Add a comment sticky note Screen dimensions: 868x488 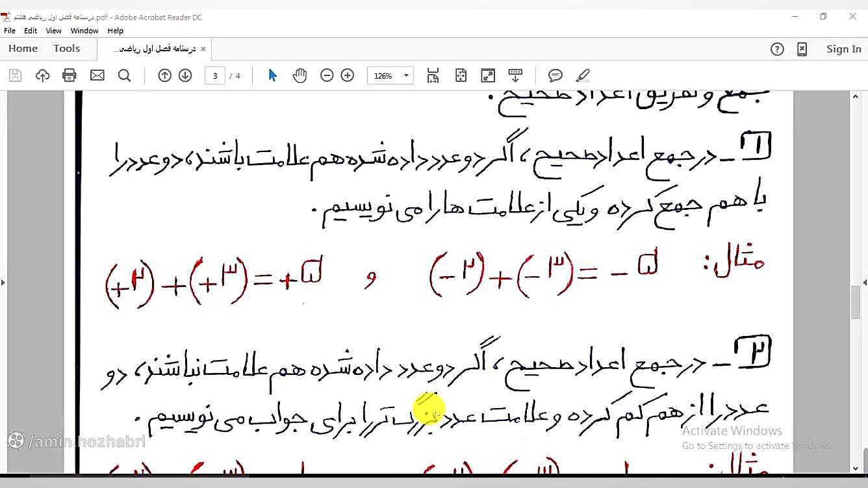pos(555,75)
